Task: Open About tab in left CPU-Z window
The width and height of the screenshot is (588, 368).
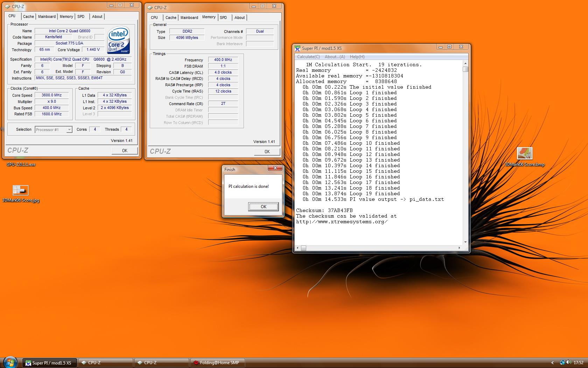Action: 97,16
